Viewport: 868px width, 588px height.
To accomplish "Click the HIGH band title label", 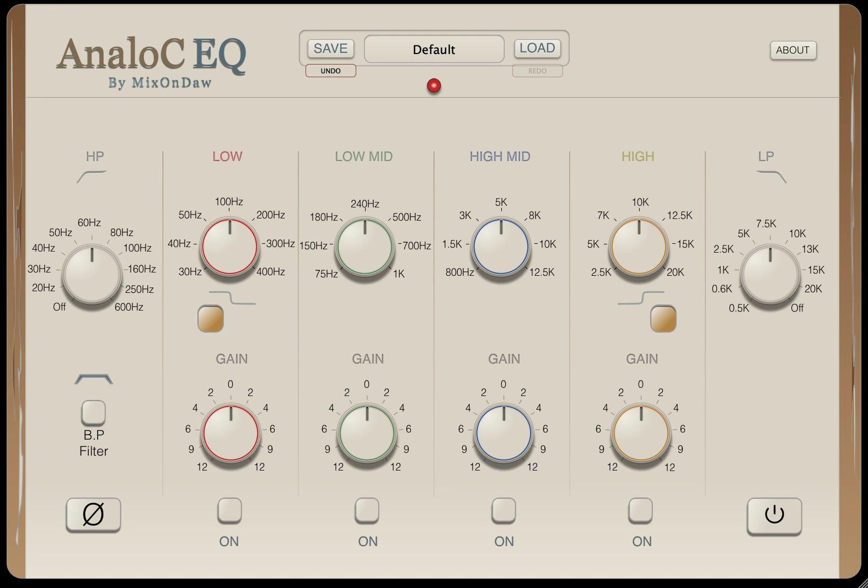I will coord(638,156).
